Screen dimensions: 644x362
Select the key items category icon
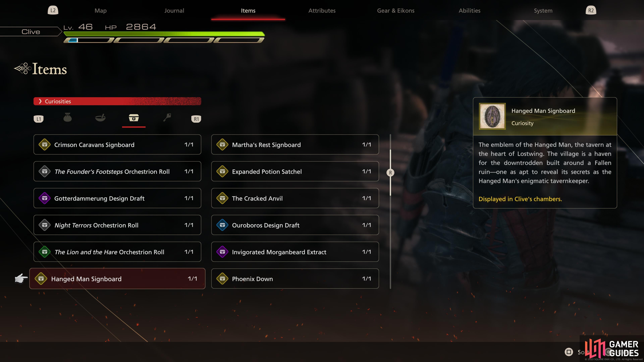tap(167, 117)
